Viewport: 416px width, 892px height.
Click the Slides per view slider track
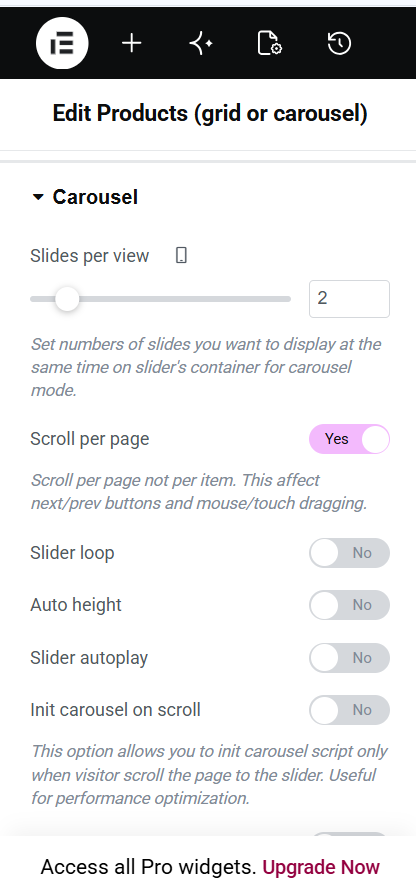pyautogui.click(x=160, y=299)
